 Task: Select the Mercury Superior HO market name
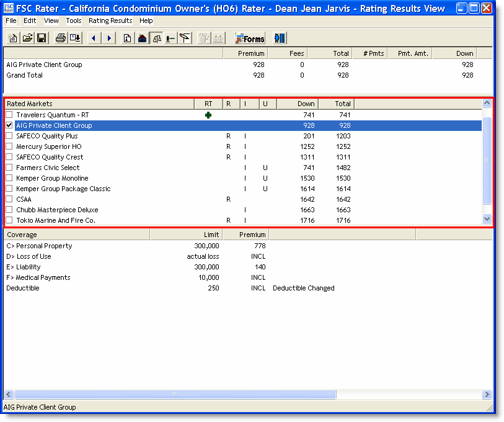pos(49,146)
